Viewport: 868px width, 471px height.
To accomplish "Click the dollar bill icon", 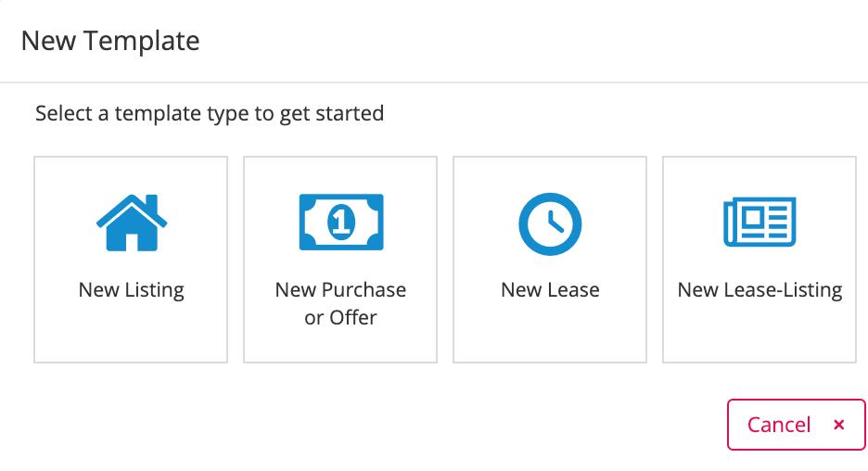I will (x=340, y=222).
